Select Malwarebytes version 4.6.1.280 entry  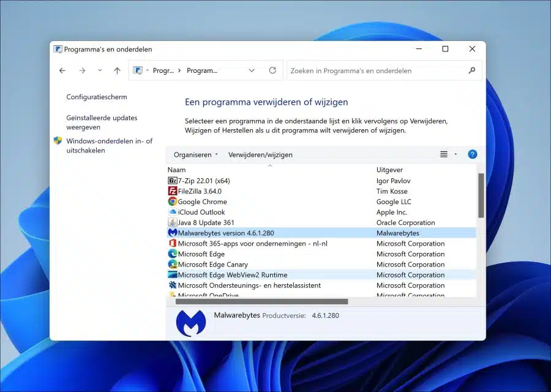click(321, 233)
